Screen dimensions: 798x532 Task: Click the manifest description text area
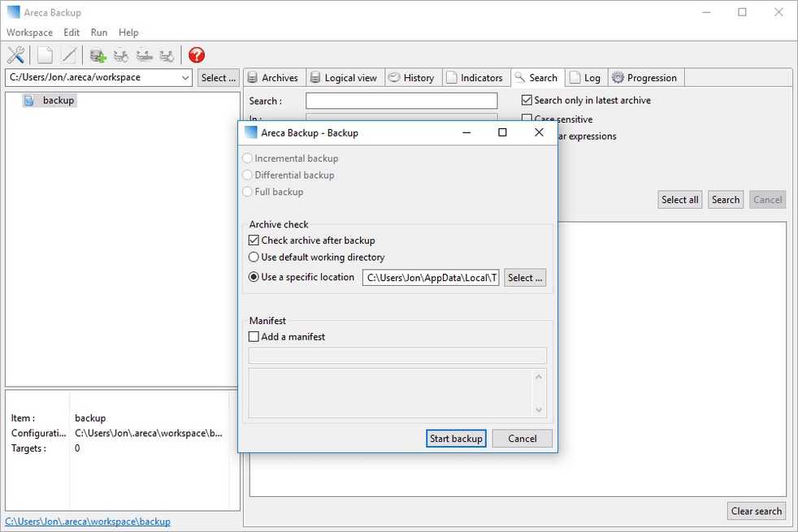pos(390,393)
